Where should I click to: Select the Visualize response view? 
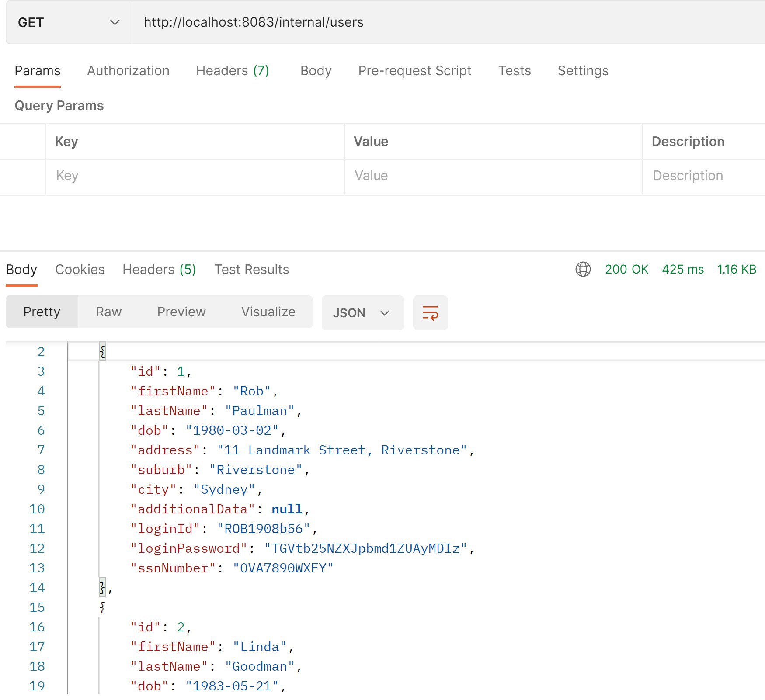tap(268, 312)
